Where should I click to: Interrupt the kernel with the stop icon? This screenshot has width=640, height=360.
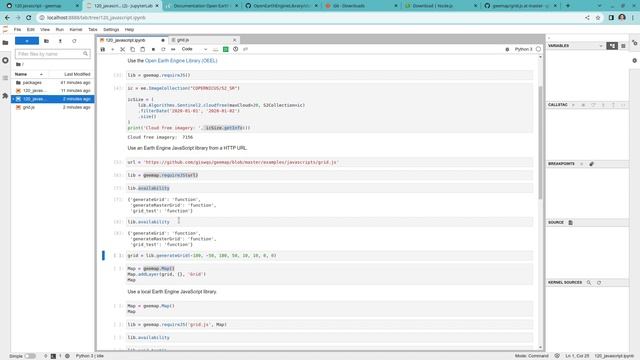(x=153, y=49)
